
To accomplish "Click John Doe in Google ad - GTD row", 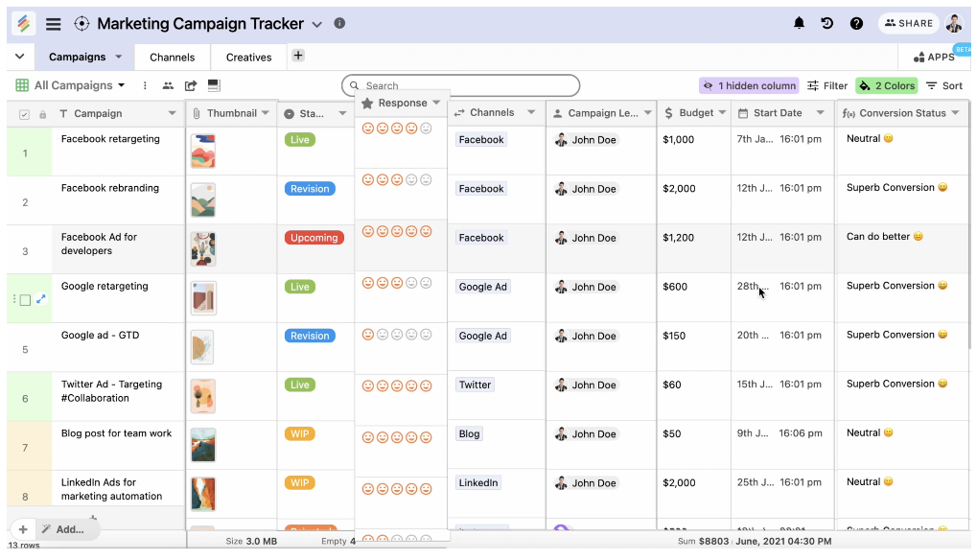I will 587,336.
